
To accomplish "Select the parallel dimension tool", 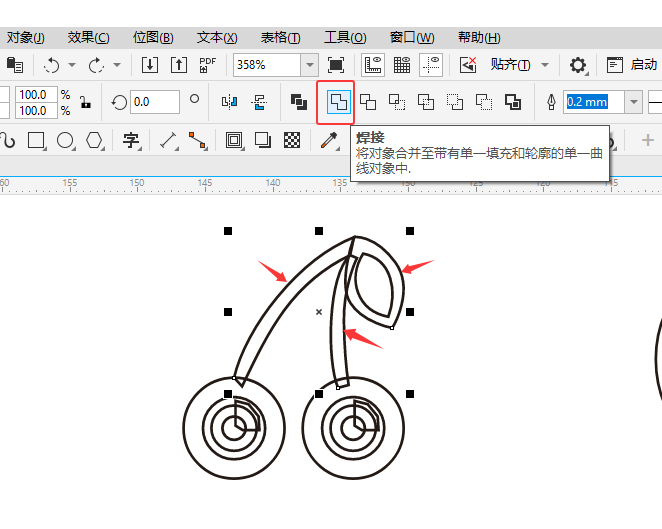I will pyautogui.click(x=169, y=140).
